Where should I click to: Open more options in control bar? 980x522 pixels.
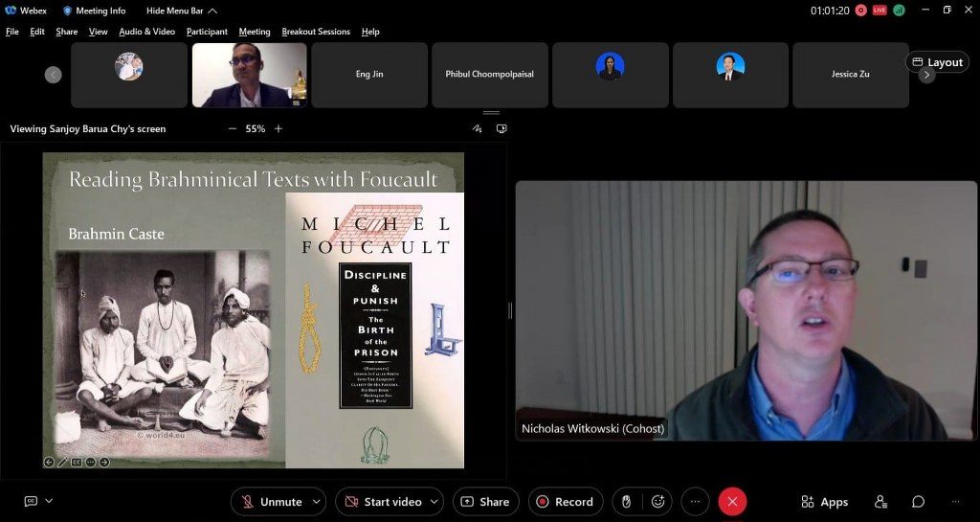695,501
